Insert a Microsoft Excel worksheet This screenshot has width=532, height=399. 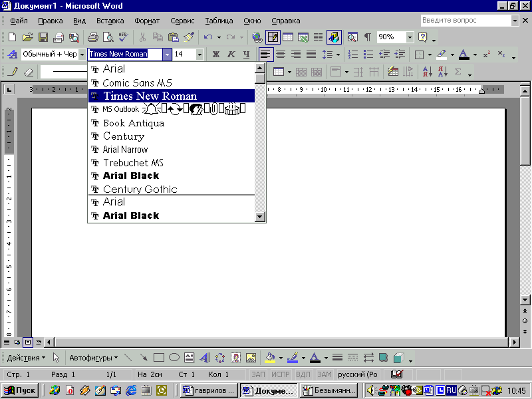pyautogui.click(x=303, y=37)
